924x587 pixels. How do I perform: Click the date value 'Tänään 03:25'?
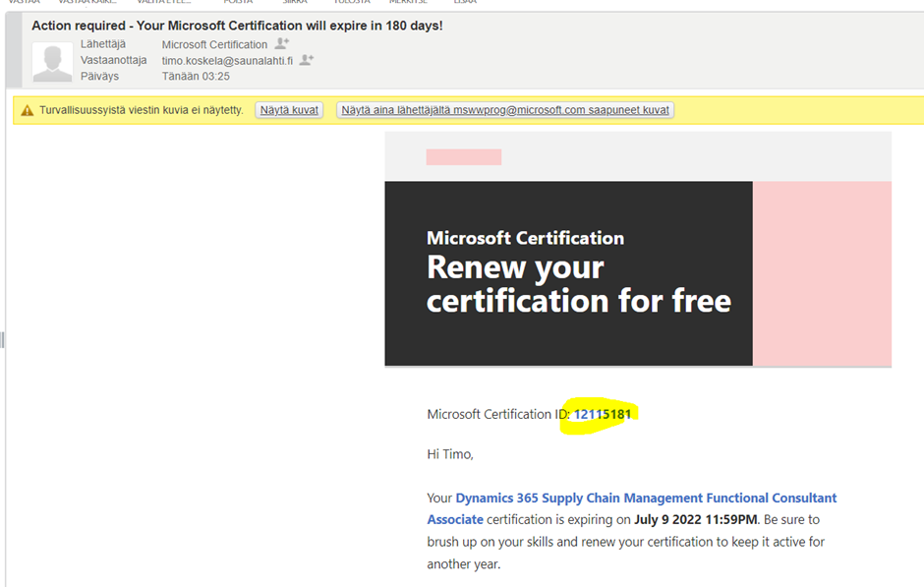[196, 76]
